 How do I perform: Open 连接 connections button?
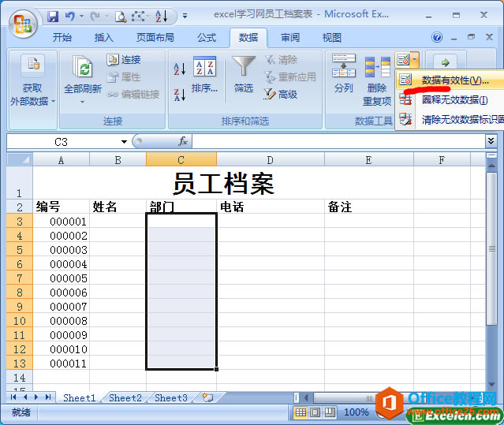(124, 60)
